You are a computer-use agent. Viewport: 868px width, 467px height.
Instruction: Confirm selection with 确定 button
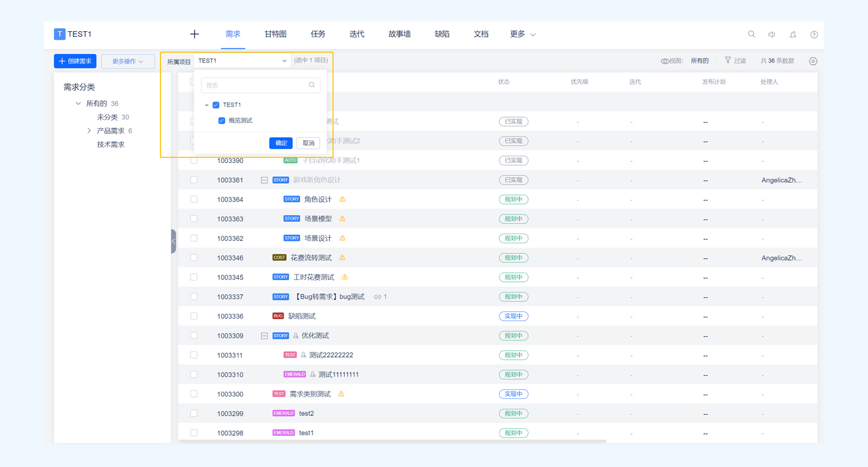coord(281,143)
